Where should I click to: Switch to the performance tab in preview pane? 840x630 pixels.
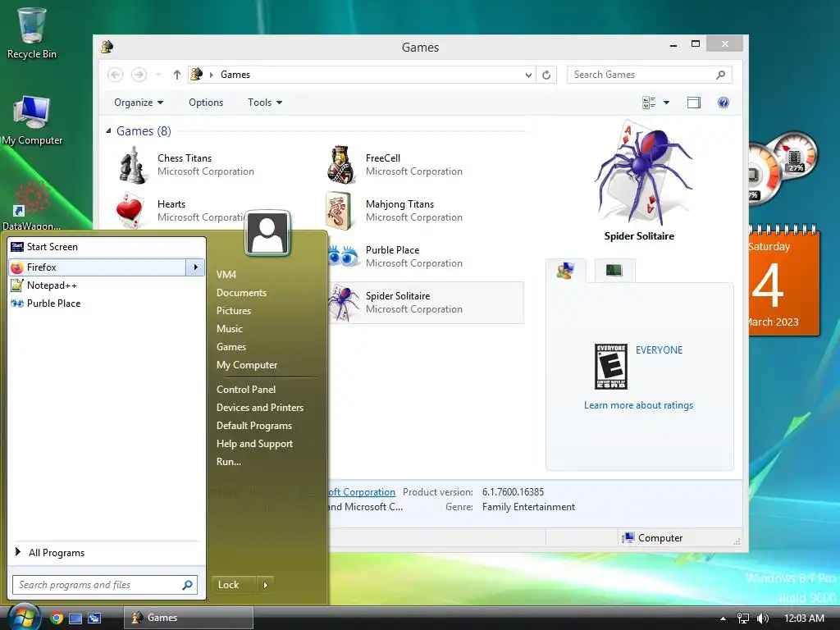point(614,270)
